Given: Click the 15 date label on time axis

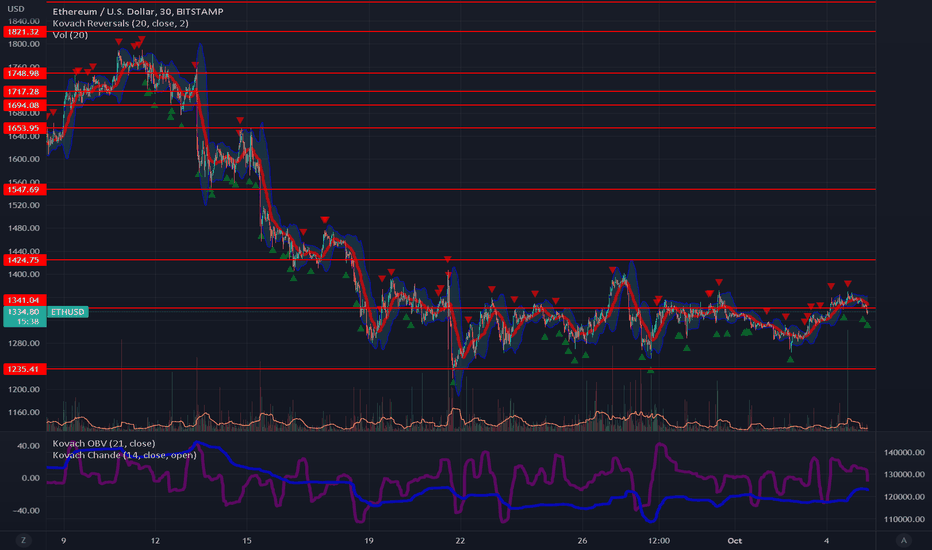Looking at the screenshot, I should pos(247,540).
